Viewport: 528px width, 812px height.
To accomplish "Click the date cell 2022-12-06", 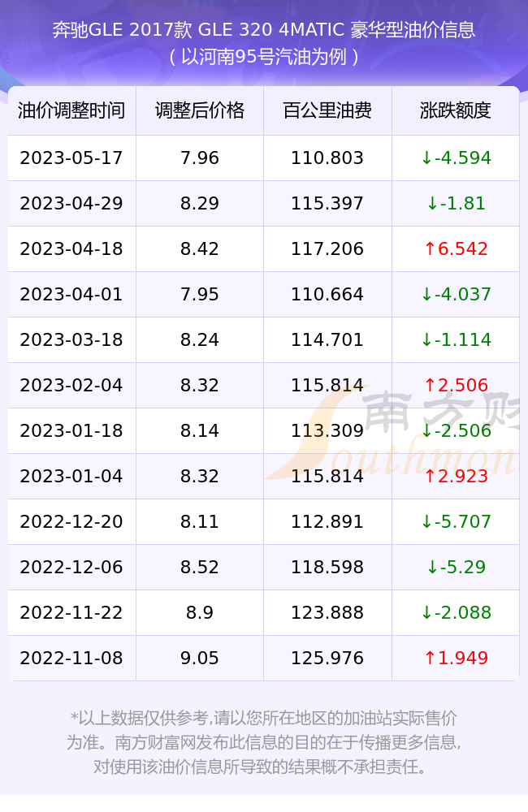I will click(x=71, y=568).
